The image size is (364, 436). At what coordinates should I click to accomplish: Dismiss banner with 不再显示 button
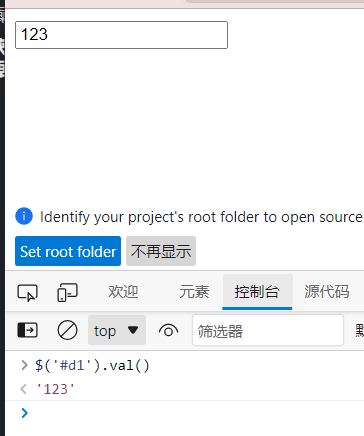tap(161, 251)
